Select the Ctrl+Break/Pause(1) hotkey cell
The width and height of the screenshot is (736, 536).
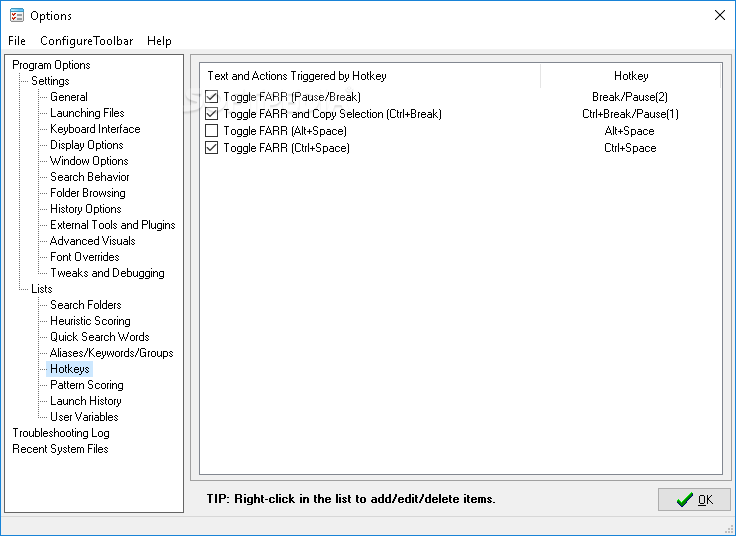[630, 114]
